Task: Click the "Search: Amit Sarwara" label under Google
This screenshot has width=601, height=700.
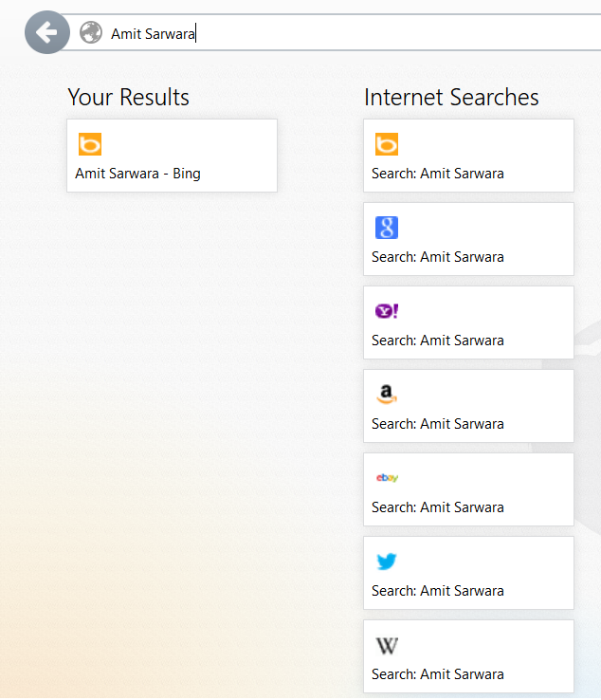Action: (438, 257)
